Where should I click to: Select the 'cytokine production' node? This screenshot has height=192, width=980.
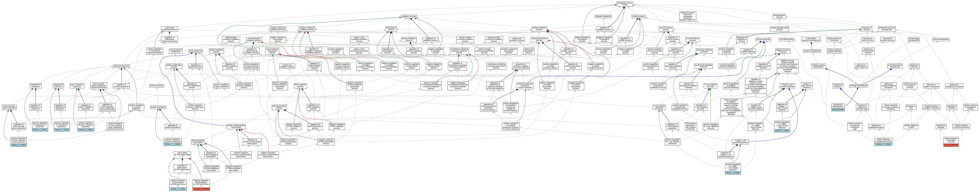tap(121, 66)
